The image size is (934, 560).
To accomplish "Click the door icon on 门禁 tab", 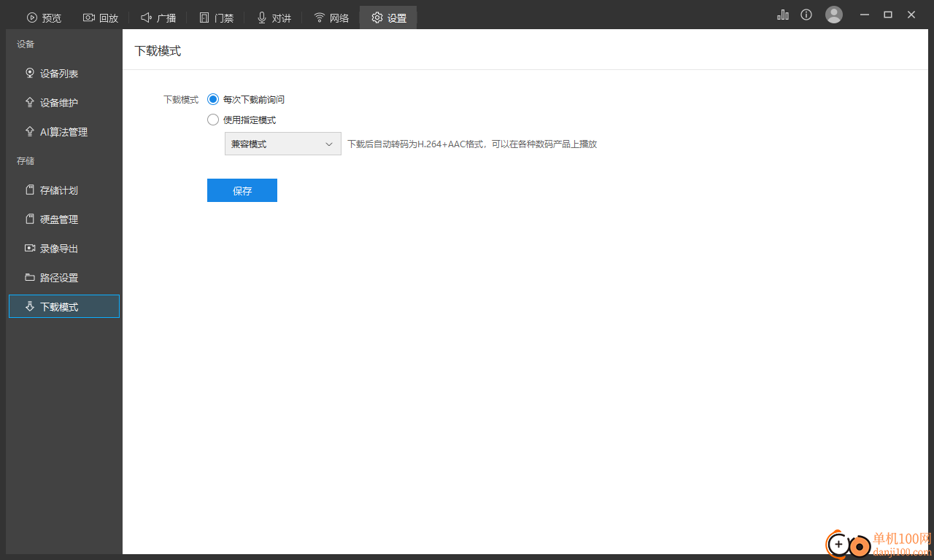I will pyautogui.click(x=204, y=17).
